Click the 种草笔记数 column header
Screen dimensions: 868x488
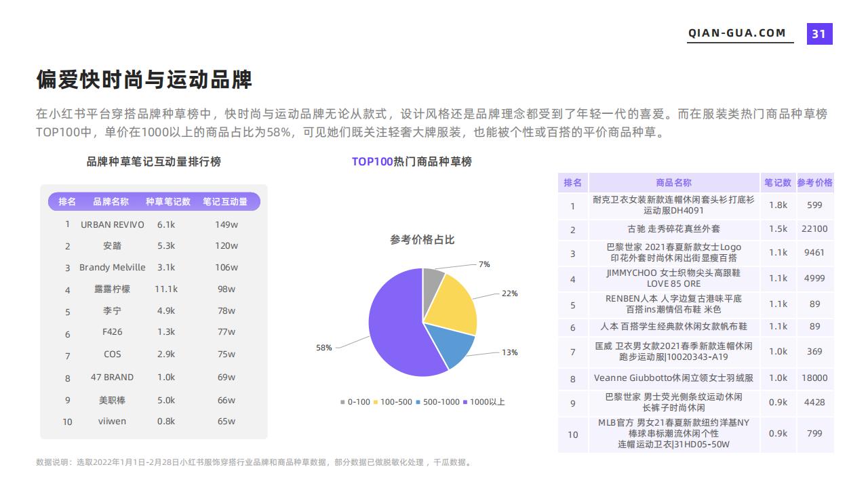(168, 202)
